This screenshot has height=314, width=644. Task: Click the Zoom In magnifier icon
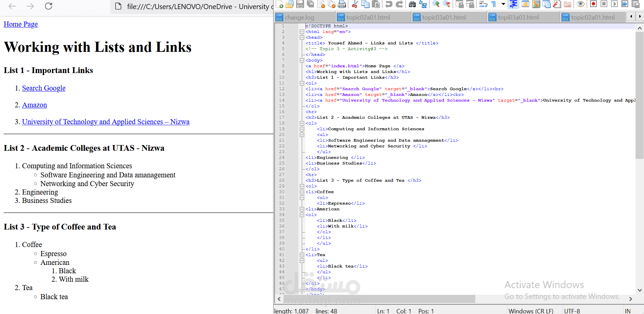pyautogui.click(x=436, y=4)
